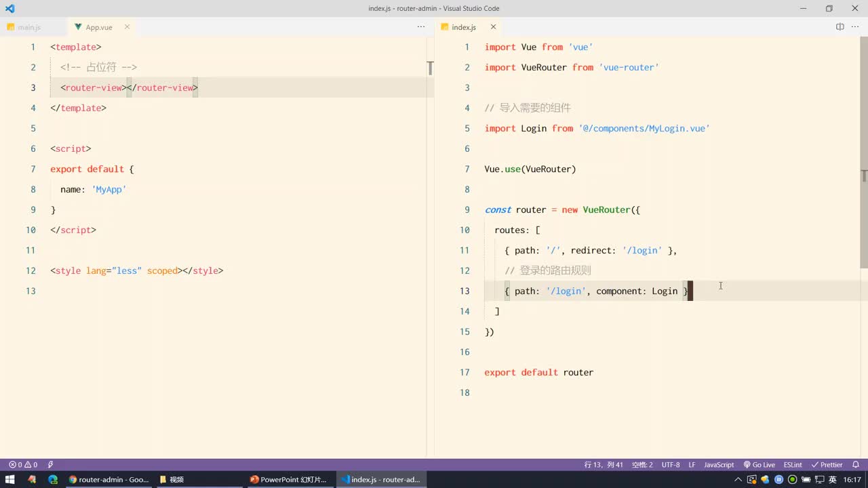Image resolution: width=868 pixels, height=488 pixels.
Task: Open Microsoft Edge from taskbar
Action: 53,479
